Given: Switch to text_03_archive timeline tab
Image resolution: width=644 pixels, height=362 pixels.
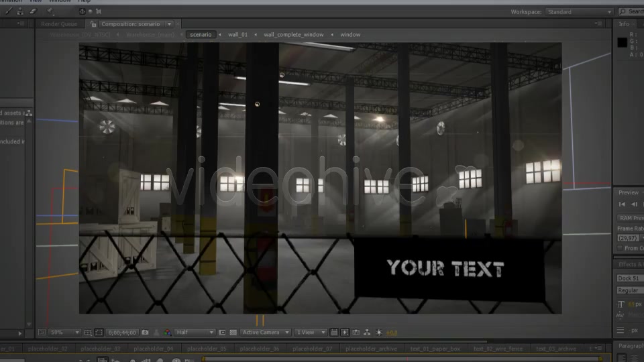Looking at the screenshot, I should [x=556, y=349].
